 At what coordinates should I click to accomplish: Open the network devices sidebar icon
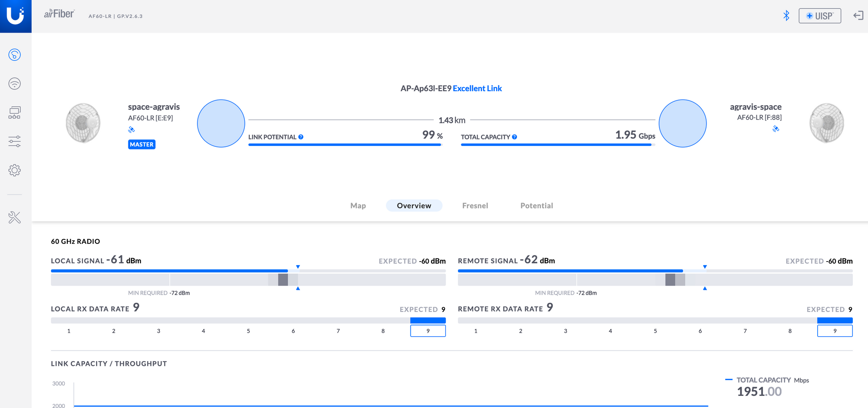[15, 113]
